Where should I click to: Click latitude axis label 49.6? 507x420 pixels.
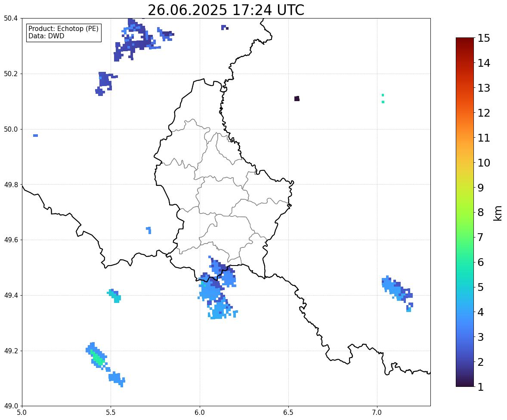coord(11,240)
